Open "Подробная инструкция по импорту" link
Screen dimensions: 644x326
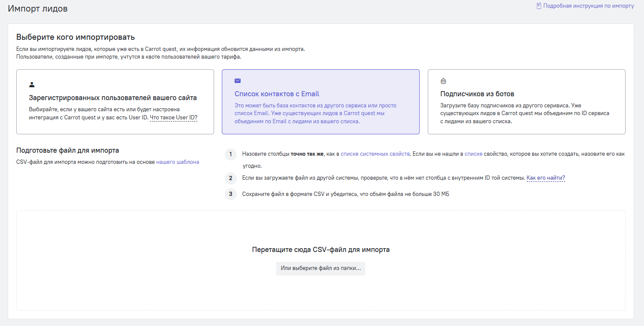click(588, 6)
